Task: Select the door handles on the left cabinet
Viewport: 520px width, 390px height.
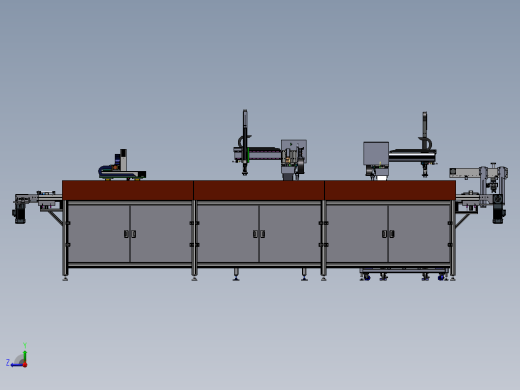Action: point(130,234)
